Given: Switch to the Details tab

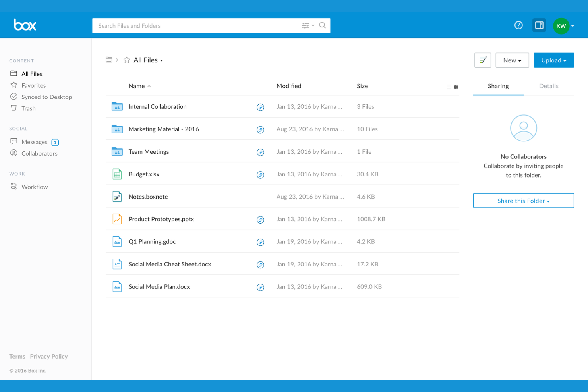Looking at the screenshot, I should (x=549, y=86).
